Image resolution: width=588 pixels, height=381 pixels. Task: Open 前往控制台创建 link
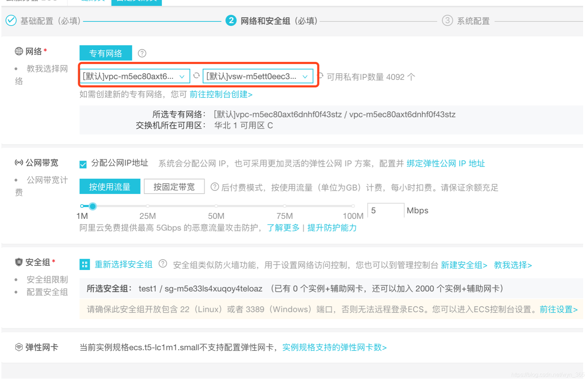click(221, 94)
